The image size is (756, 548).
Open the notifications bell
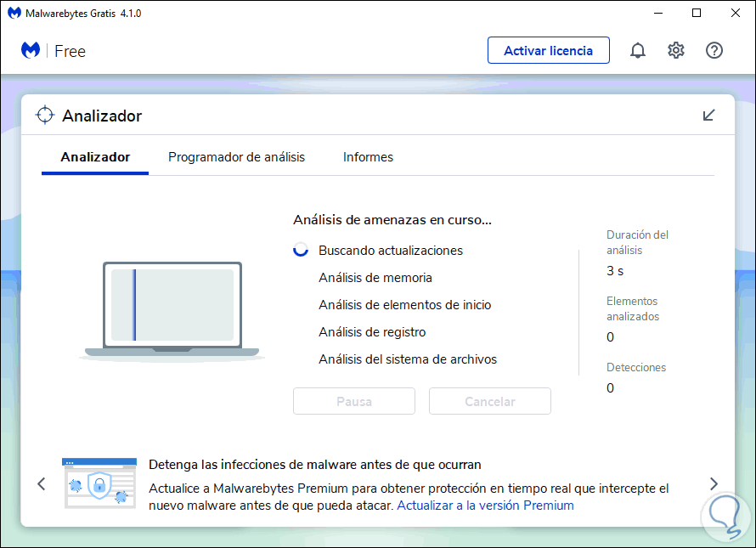(x=637, y=50)
